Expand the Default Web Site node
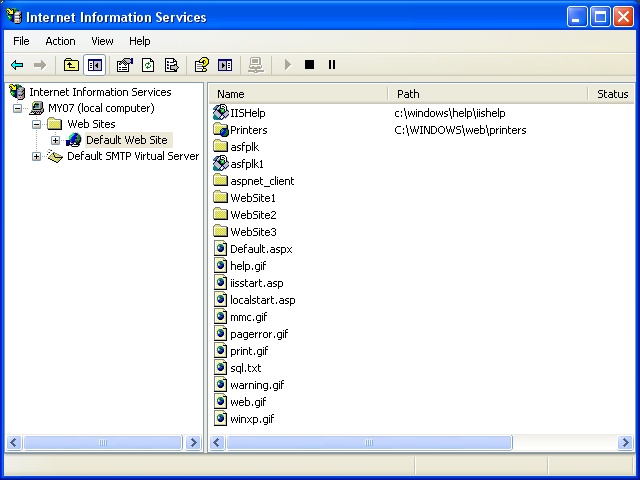 tap(55, 140)
